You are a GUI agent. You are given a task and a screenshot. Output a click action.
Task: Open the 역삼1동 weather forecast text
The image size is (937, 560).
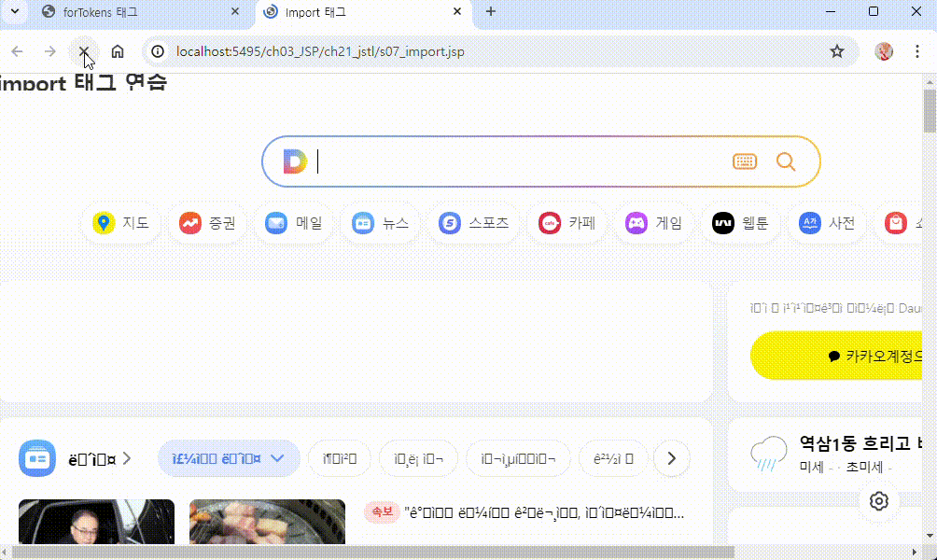tap(860, 443)
